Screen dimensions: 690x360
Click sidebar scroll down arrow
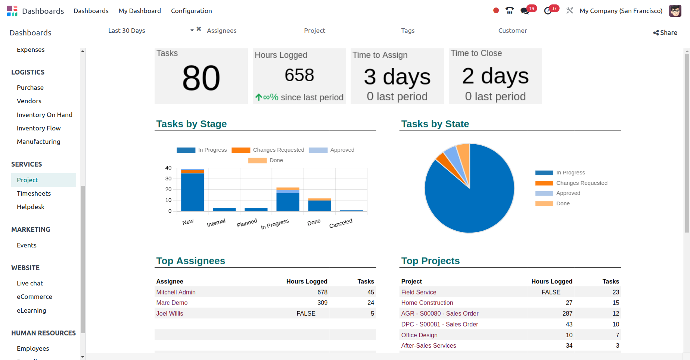pos(83,356)
